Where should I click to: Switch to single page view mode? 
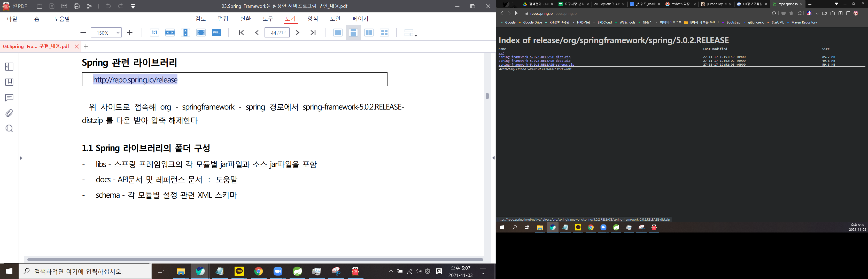point(338,33)
